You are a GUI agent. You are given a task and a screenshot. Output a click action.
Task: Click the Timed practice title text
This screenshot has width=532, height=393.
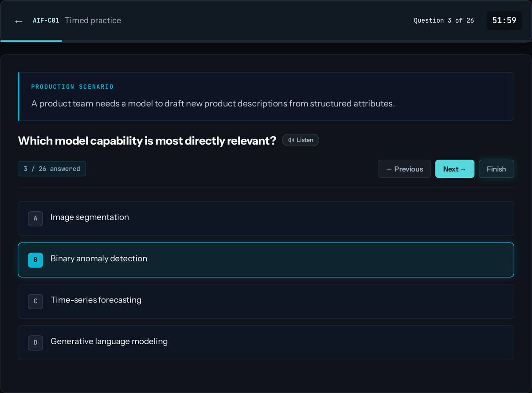93,20
